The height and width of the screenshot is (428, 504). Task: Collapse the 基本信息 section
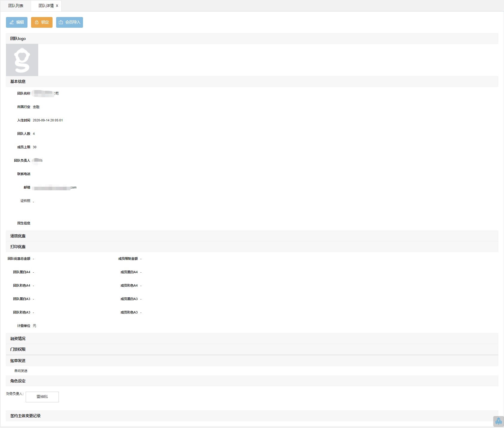click(18, 81)
